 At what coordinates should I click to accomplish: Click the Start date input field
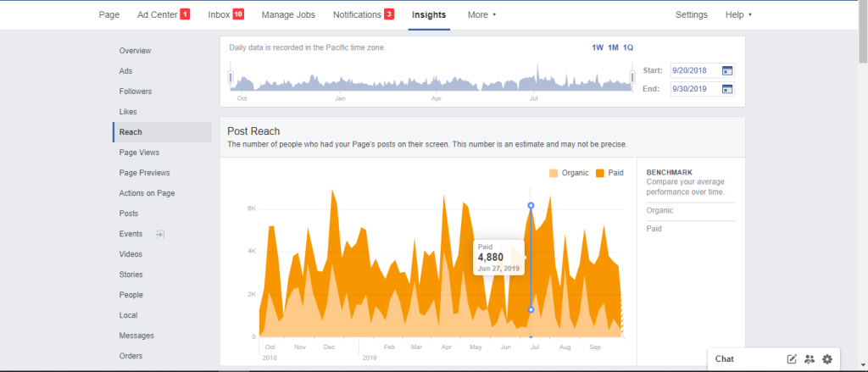pos(694,70)
